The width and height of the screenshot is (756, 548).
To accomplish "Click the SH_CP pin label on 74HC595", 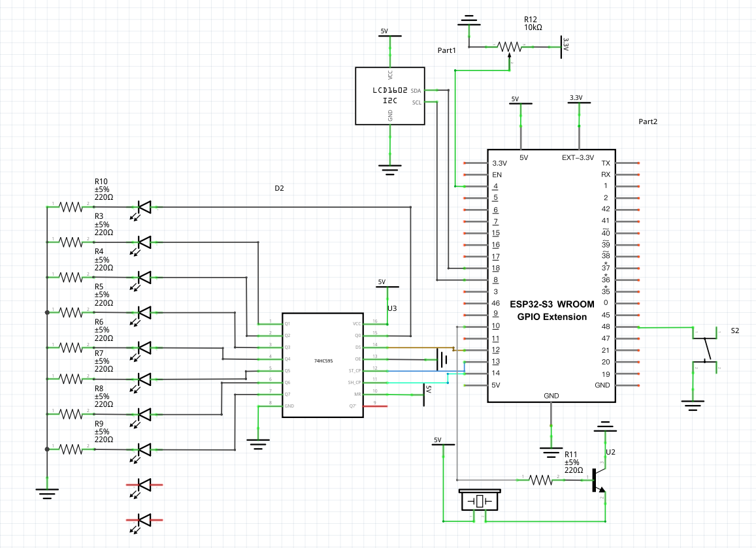I will pyautogui.click(x=354, y=382).
